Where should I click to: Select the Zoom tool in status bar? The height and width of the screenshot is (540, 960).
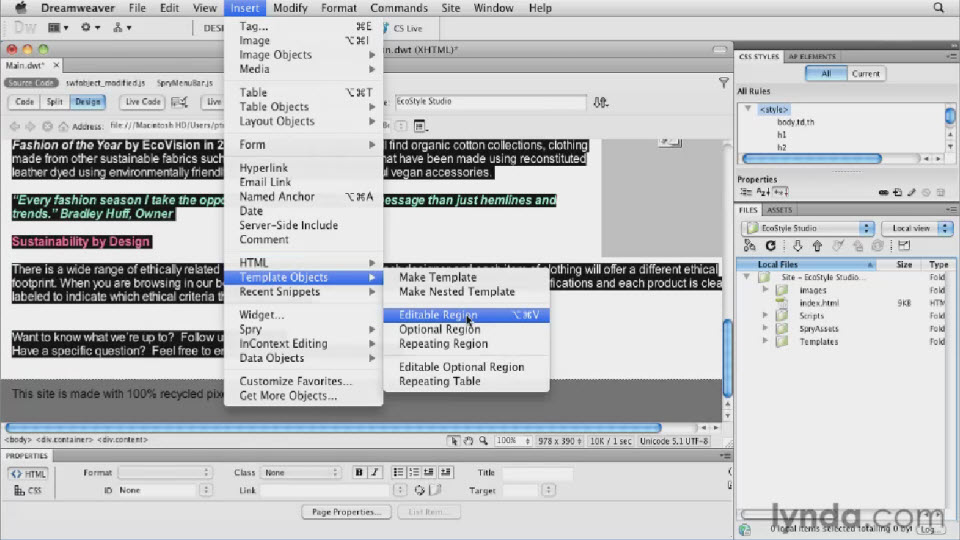pyautogui.click(x=483, y=441)
